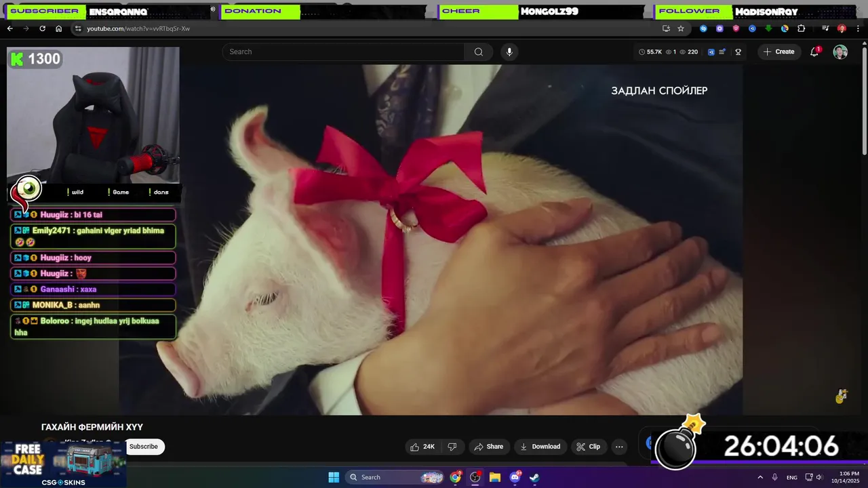Viewport: 868px width, 488px height.
Task: Open the Shazam extension icon
Action: click(703, 28)
